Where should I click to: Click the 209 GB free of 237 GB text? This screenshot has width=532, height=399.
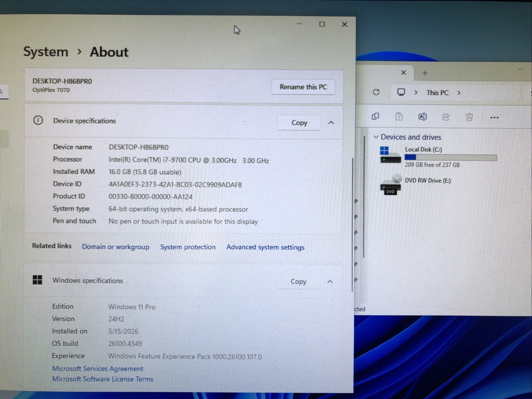pyautogui.click(x=432, y=165)
